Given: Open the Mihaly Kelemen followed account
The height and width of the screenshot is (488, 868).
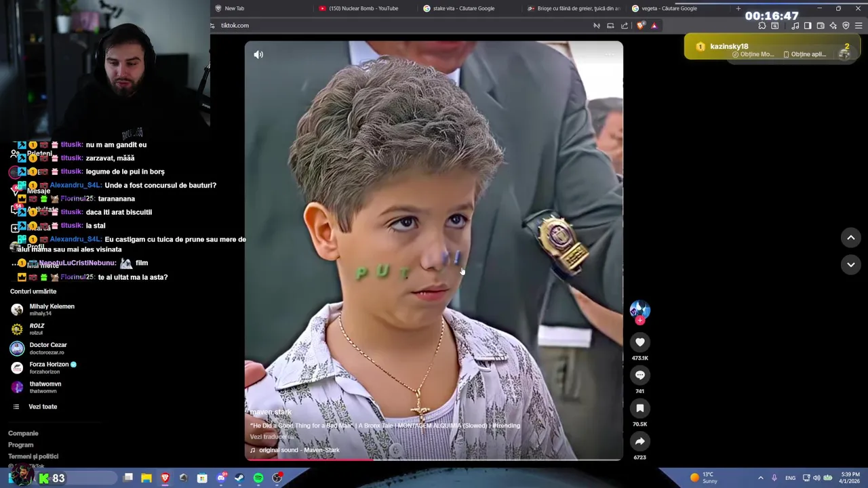Looking at the screenshot, I should click(52, 310).
